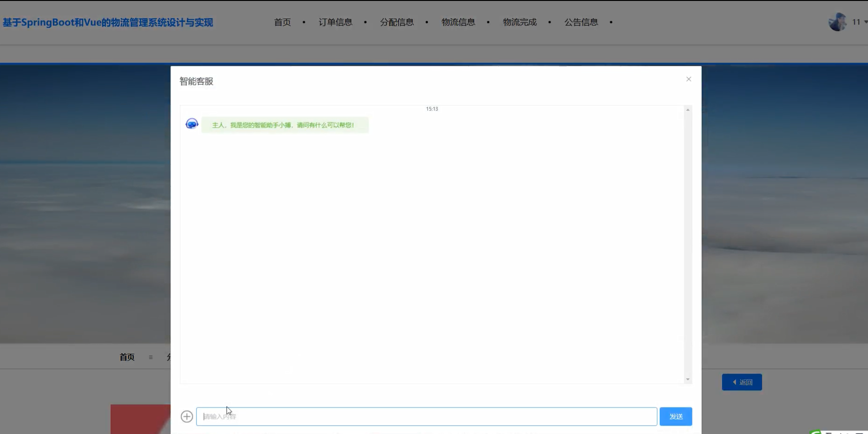Click the bullet dot beside 订单信息
The width and height of the screenshot is (868, 434).
click(366, 22)
